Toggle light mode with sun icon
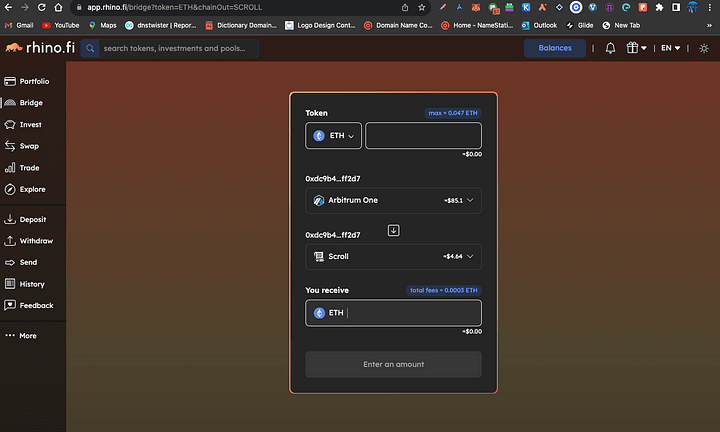Screen dimensions: 720x432 pyautogui.click(x=702, y=48)
